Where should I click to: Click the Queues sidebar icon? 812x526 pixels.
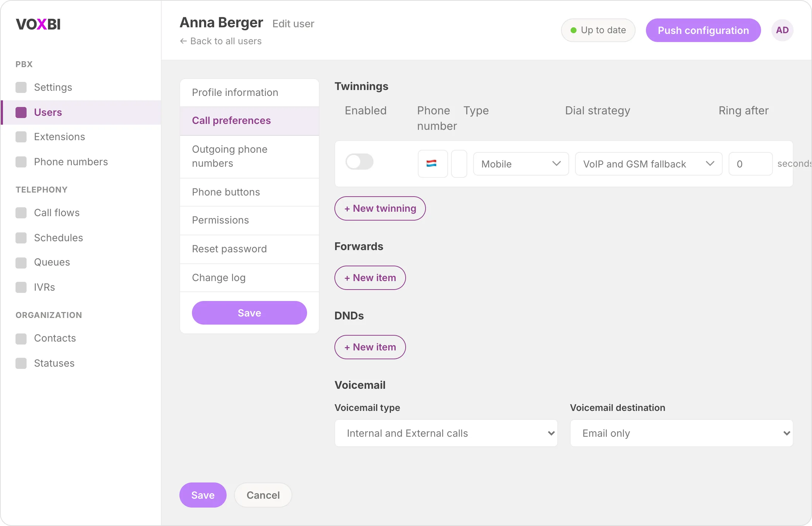(x=21, y=262)
